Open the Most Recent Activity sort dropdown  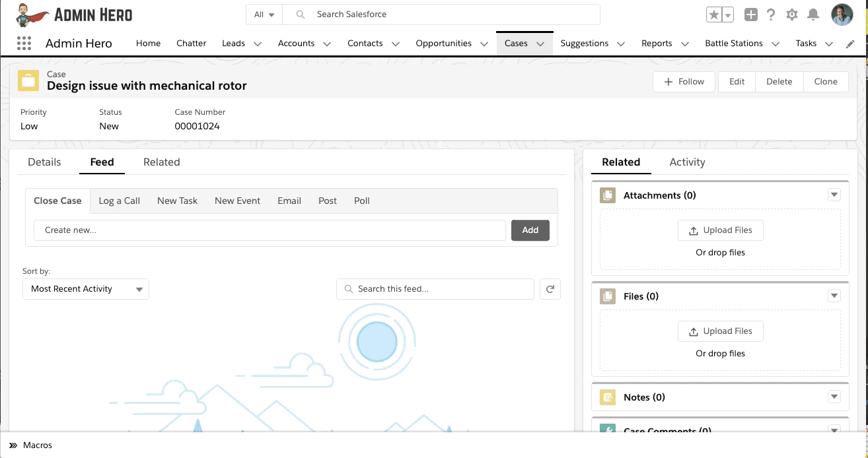point(86,289)
